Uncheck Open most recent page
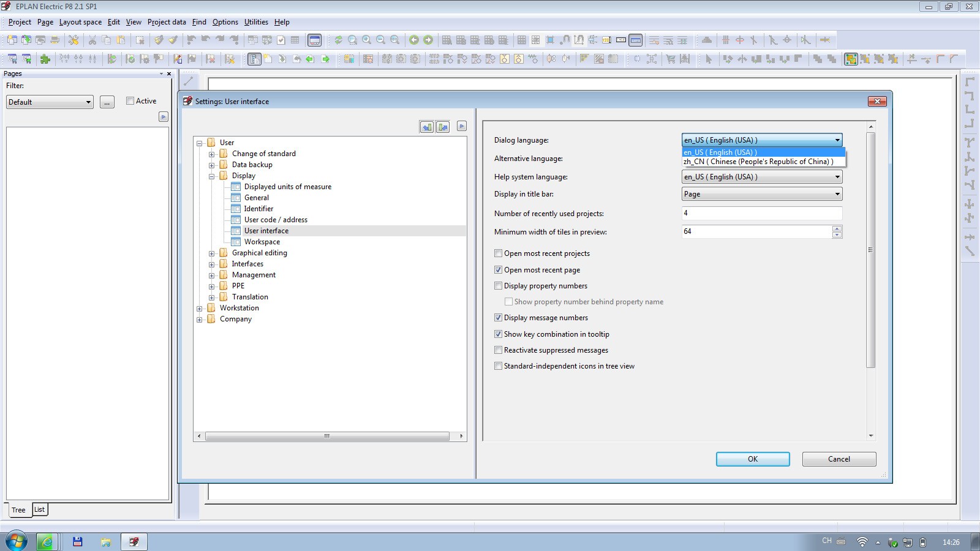Screen dimensions: 980x551 498,269
